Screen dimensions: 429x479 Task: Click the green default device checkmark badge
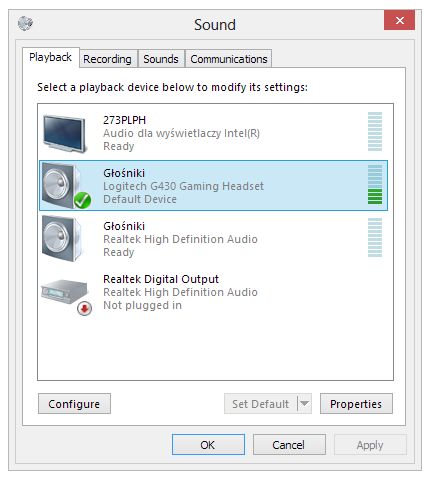(82, 200)
